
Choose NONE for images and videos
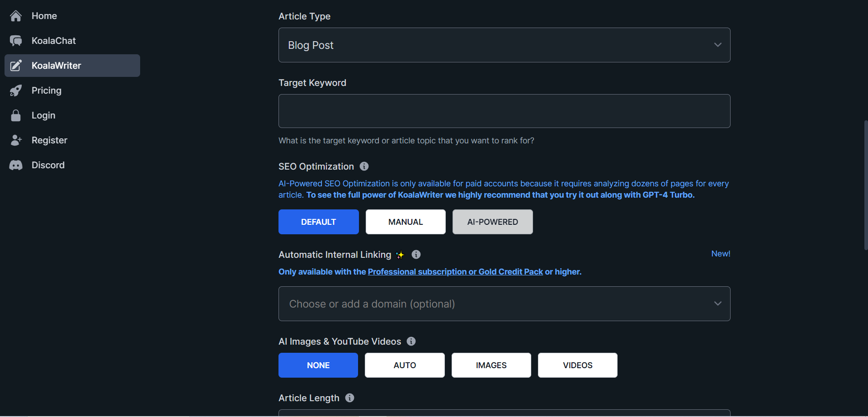tap(318, 365)
